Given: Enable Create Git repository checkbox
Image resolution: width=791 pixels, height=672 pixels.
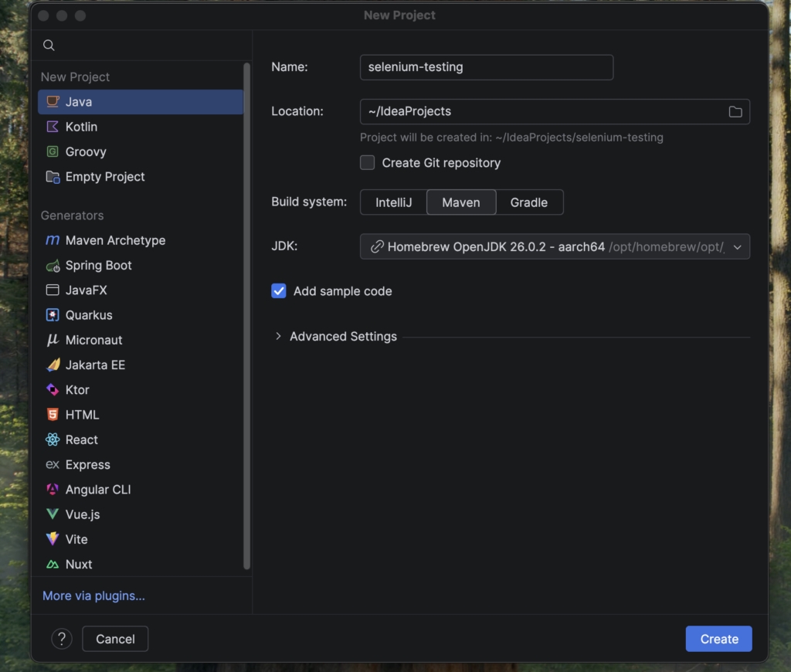Looking at the screenshot, I should [367, 163].
